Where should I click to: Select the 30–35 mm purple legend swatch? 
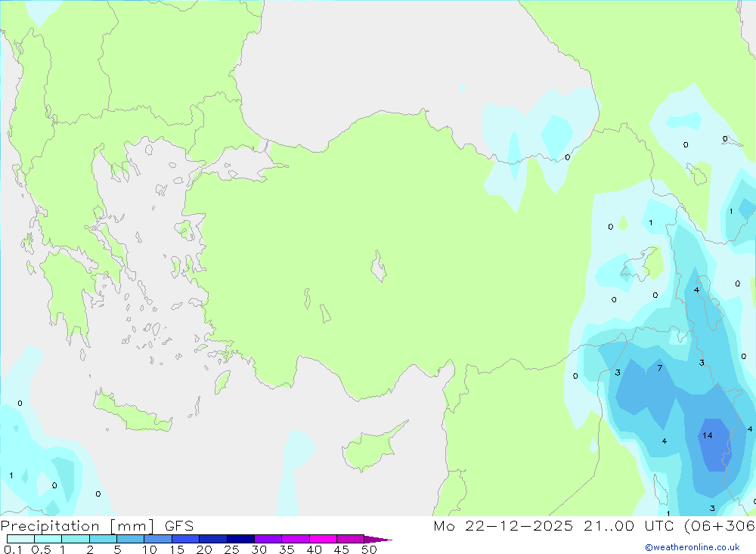pos(268,539)
